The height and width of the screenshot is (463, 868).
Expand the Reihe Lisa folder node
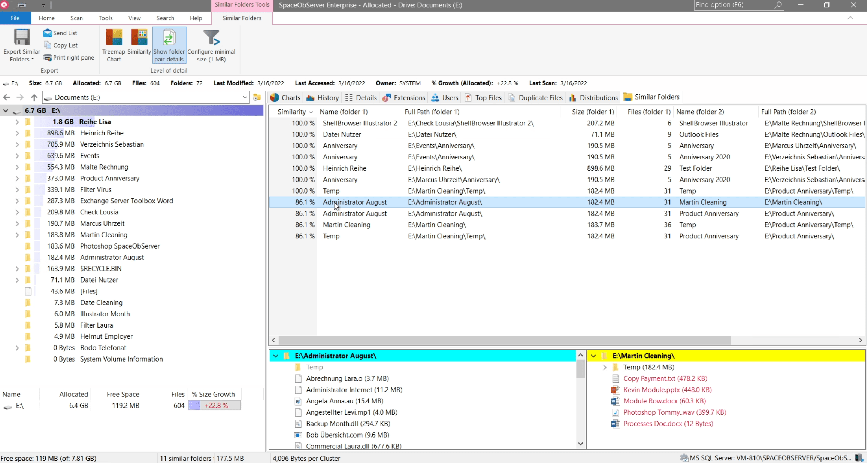click(x=17, y=122)
